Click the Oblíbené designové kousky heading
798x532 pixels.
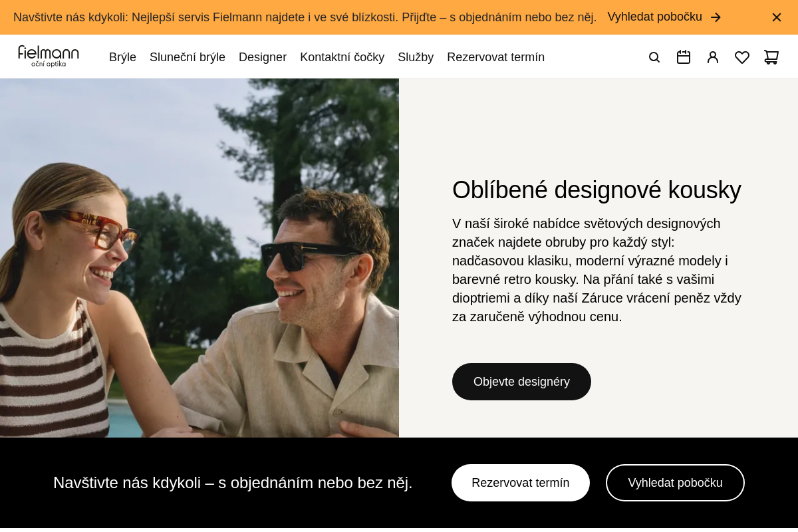(597, 190)
